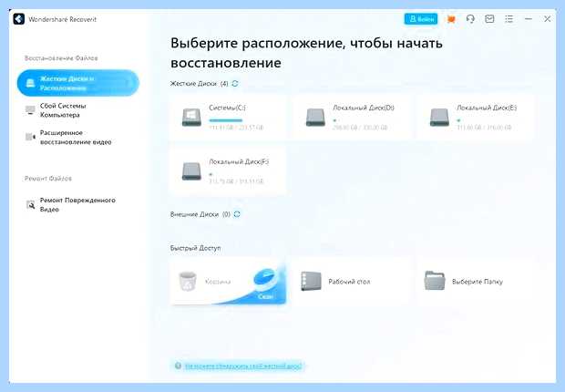
Task: Click the hard drive icon in selected sidebar item
Action: 31,83
